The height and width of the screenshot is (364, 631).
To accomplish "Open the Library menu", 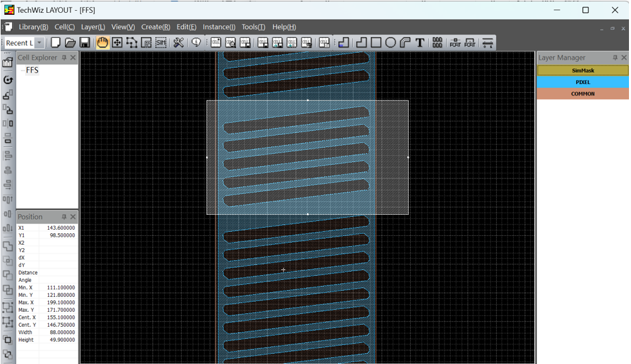I will [x=33, y=27].
